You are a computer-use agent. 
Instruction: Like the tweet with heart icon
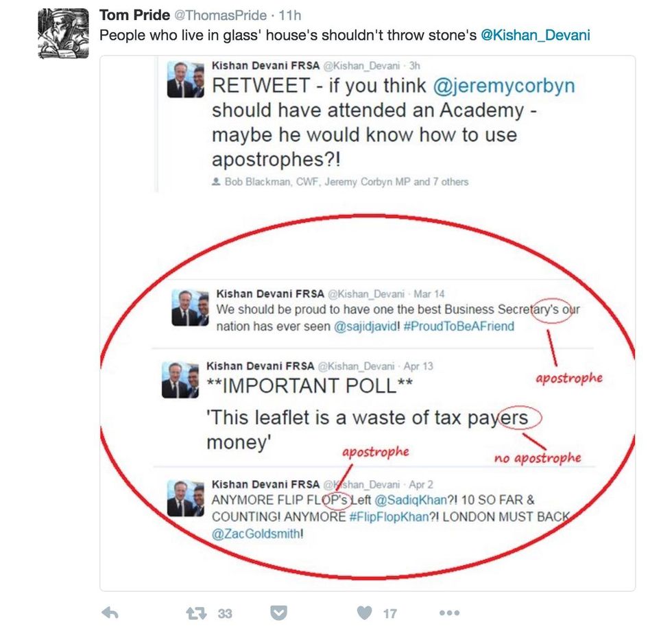point(365,613)
